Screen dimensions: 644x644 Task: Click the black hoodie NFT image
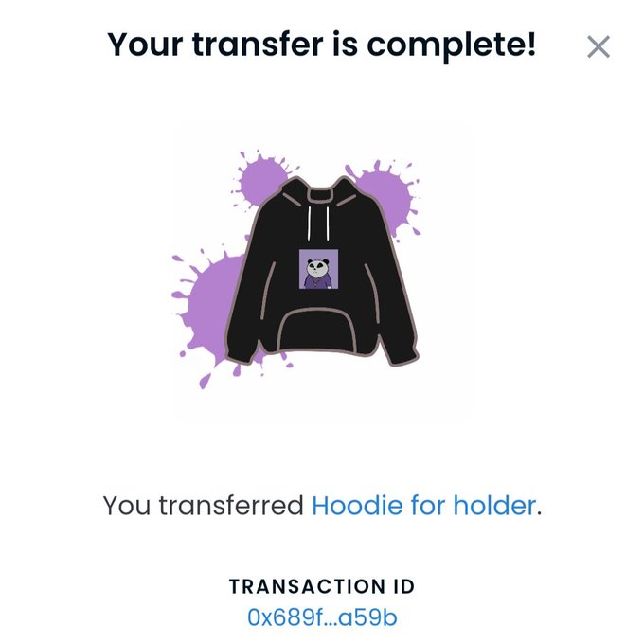pos(322,270)
